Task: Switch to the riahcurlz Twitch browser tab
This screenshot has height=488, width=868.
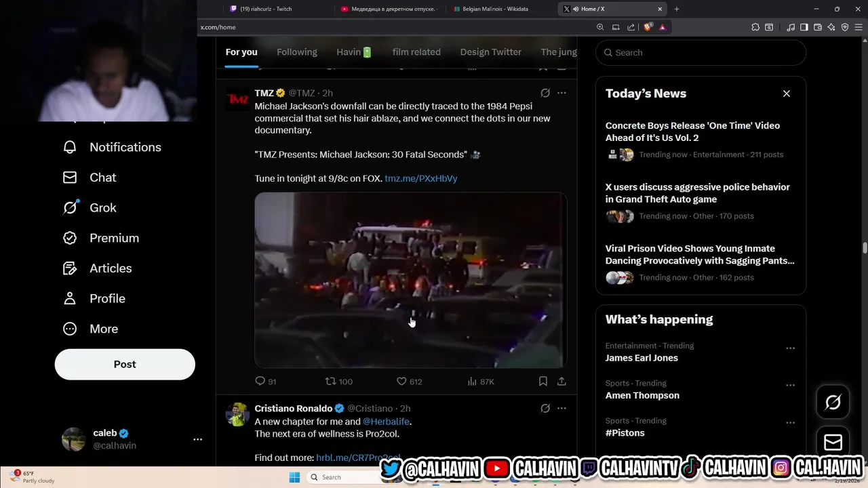Action: (x=279, y=9)
